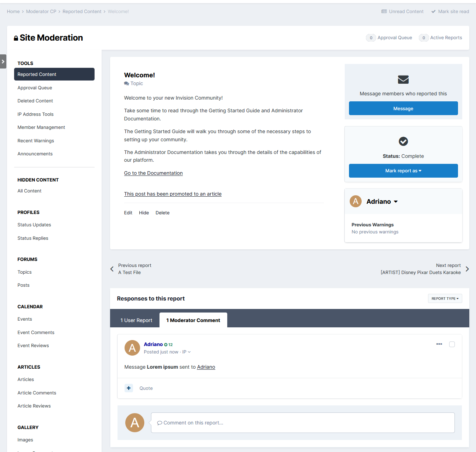Screen dimensions: 476x452
Task: Open Member Management
Action: point(41,127)
